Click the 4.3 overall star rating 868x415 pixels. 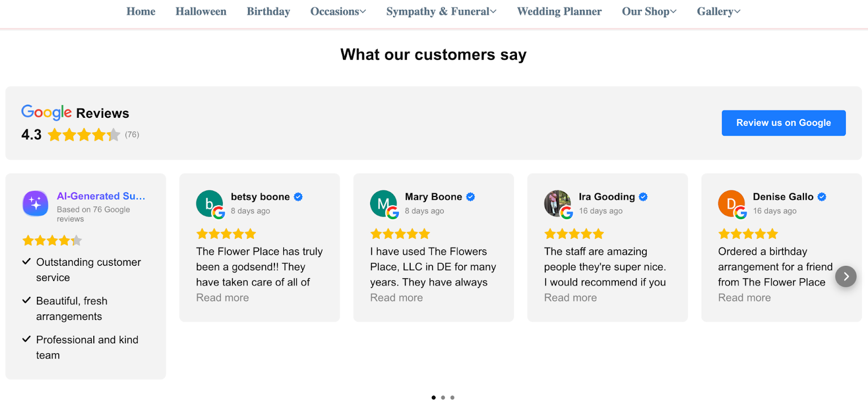click(84, 135)
